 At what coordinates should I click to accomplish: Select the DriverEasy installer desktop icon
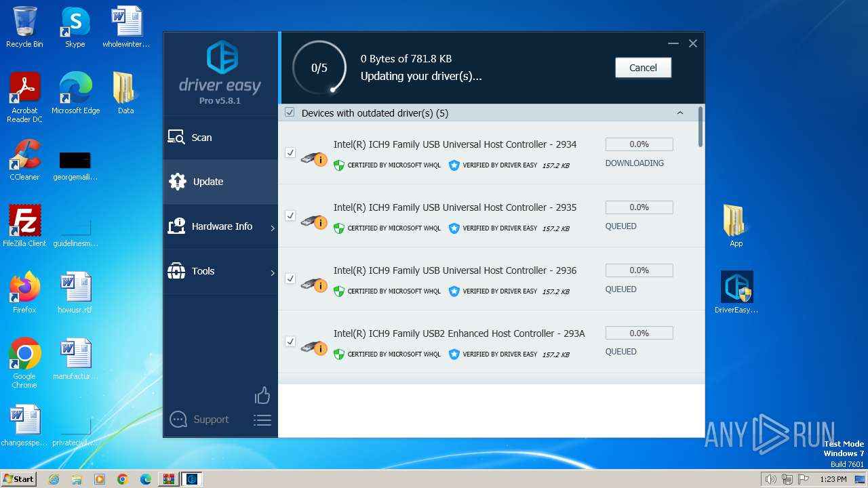pos(736,293)
